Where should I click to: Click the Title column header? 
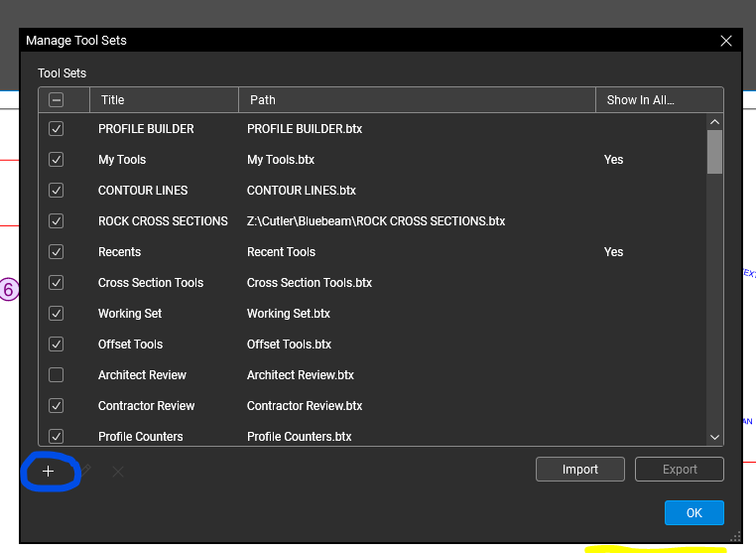164,100
